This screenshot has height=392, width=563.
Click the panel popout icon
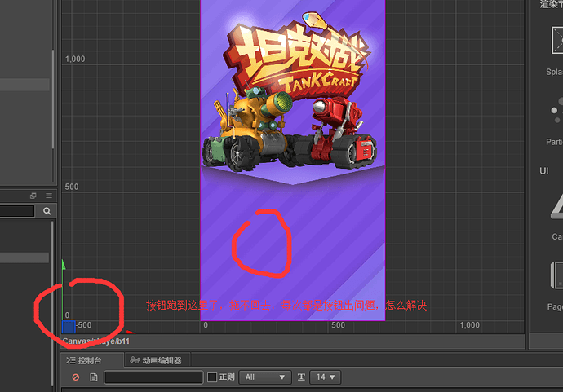pyautogui.click(x=33, y=196)
